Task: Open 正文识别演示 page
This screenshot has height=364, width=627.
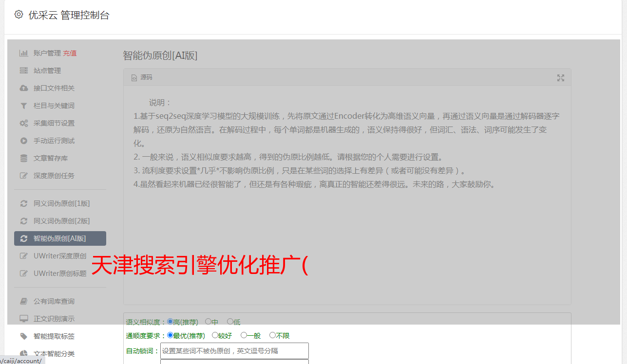Action: [54, 319]
